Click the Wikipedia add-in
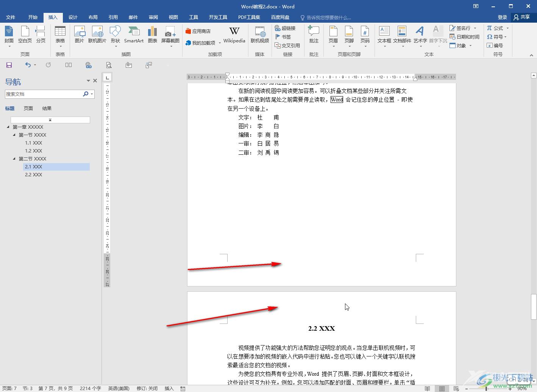The width and height of the screenshot is (537, 392). point(234,35)
